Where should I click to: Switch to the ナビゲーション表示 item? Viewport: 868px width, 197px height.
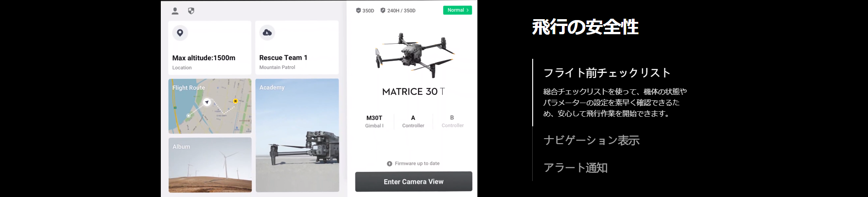(591, 140)
